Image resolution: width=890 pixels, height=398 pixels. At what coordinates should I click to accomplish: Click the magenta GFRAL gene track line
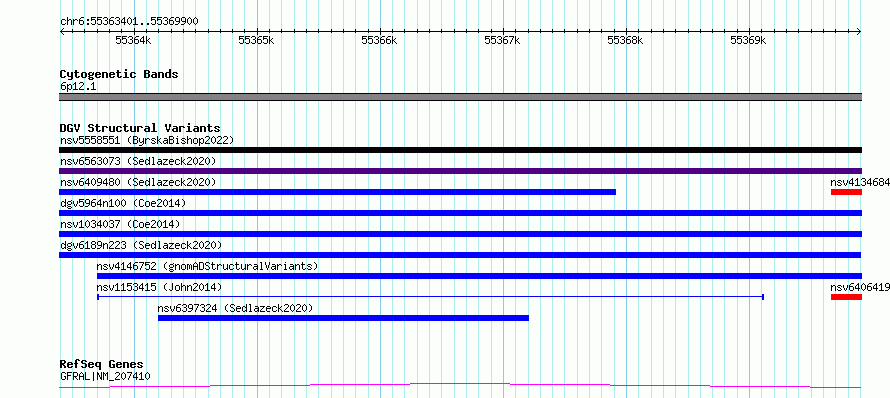click(460, 386)
